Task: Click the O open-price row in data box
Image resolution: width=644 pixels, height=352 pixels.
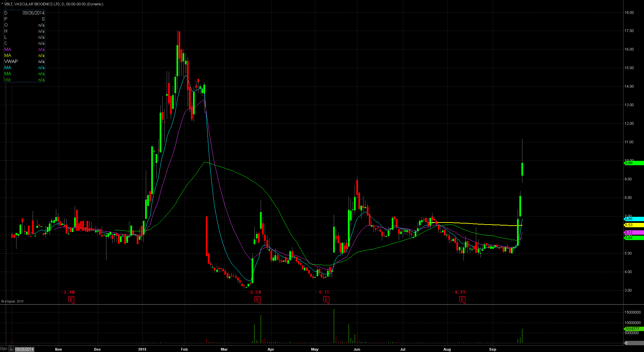Action: (x=24, y=25)
